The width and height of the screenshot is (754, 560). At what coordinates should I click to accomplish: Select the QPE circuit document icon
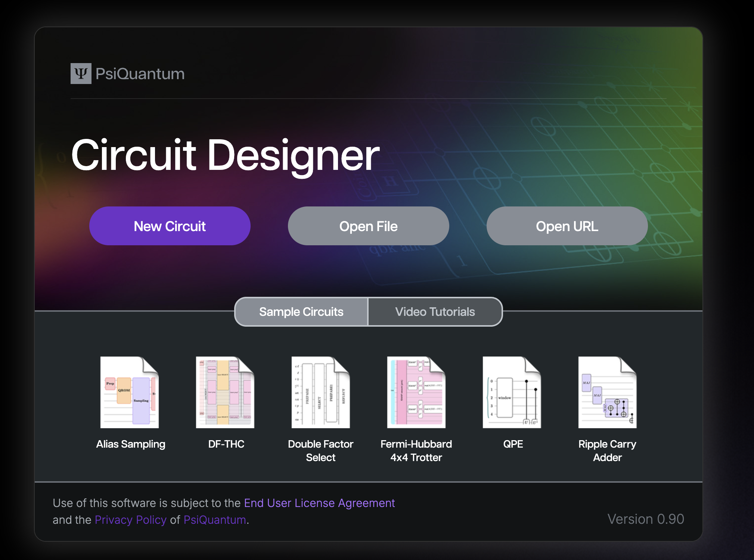click(512, 394)
